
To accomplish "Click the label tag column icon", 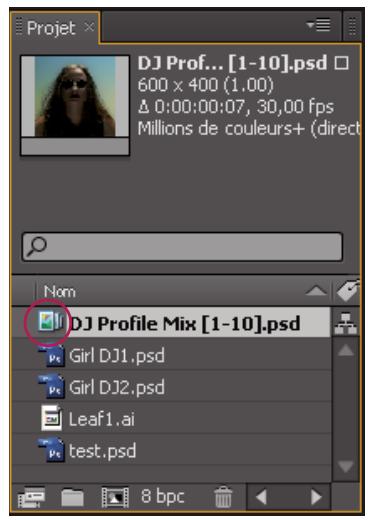I will coord(347,291).
